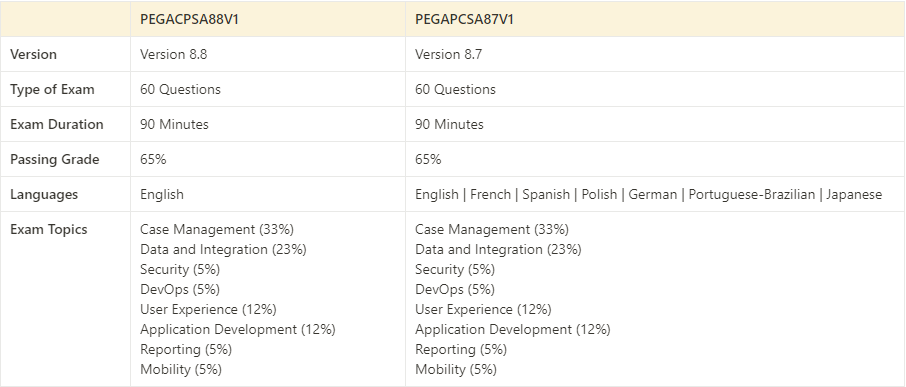Click the Version 8.7 cell
Image resolution: width=906 pixels, height=387 pixels.
[448, 54]
